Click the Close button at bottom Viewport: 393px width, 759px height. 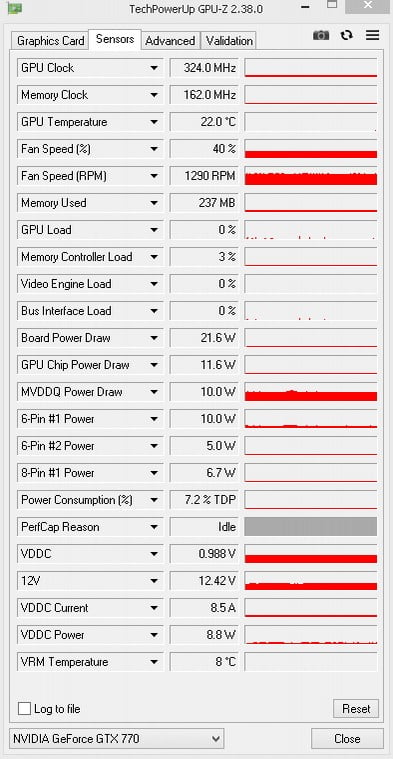point(347,739)
